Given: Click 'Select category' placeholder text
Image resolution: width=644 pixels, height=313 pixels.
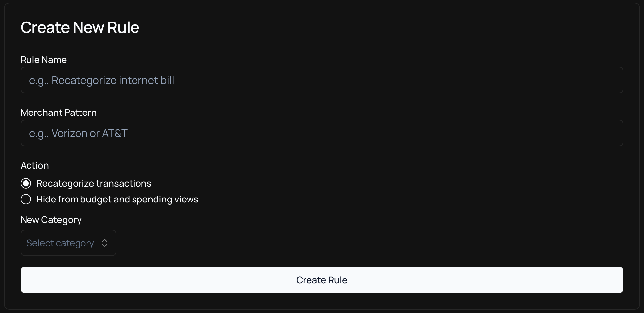Looking at the screenshot, I should click(x=60, y=243).
